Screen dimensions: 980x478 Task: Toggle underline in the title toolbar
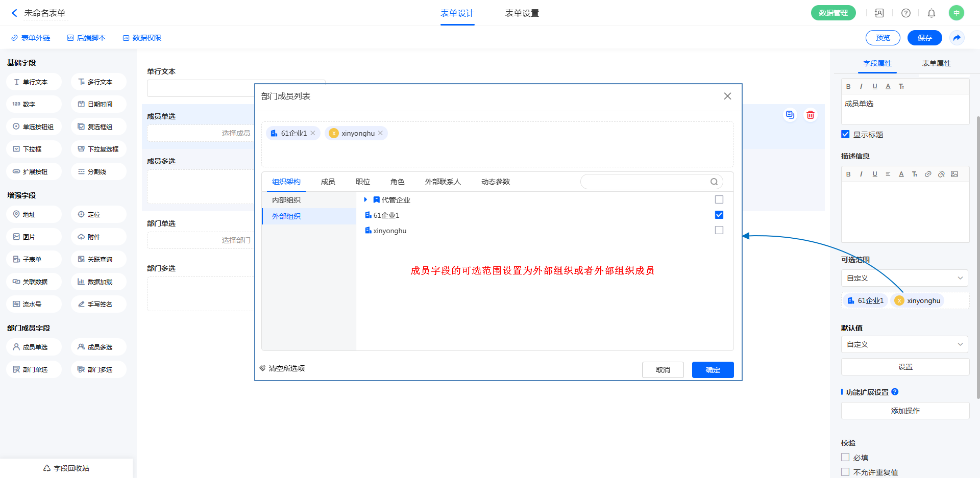[875, 86]
